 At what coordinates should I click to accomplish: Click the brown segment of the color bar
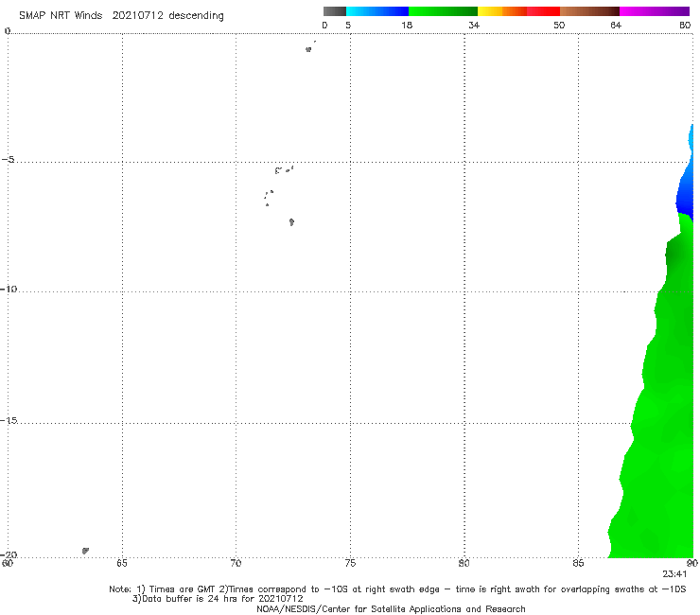pos(589,11)
